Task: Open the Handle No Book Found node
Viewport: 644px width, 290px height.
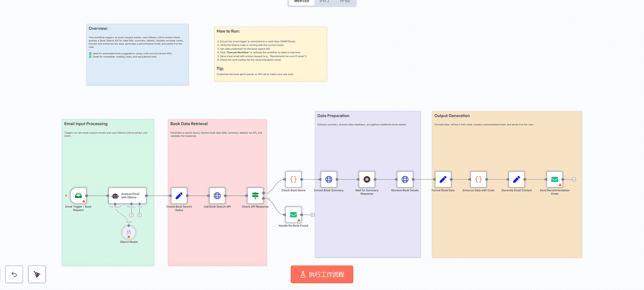Action: point(293,215)
